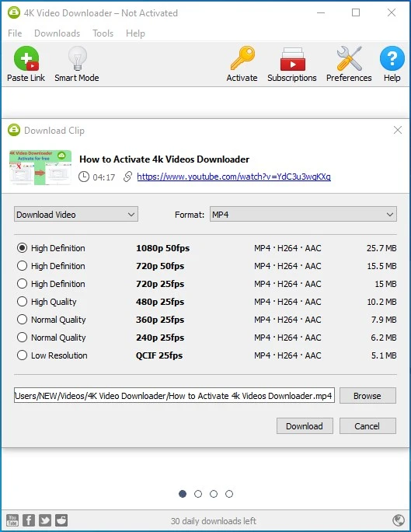
Task: Open the Downloads menu
Action: (x=57, y=33)
